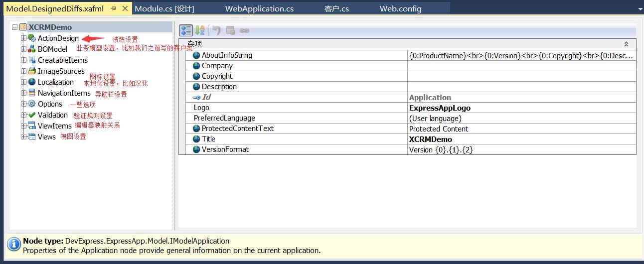The image size is (644, 264).
Task: Click the BOModel colored blocks icon
Action: [x=32, y=49]
